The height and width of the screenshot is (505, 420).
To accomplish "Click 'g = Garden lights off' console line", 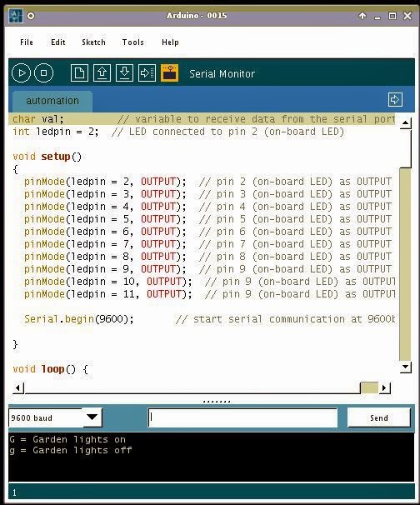I will click(71, 450).
